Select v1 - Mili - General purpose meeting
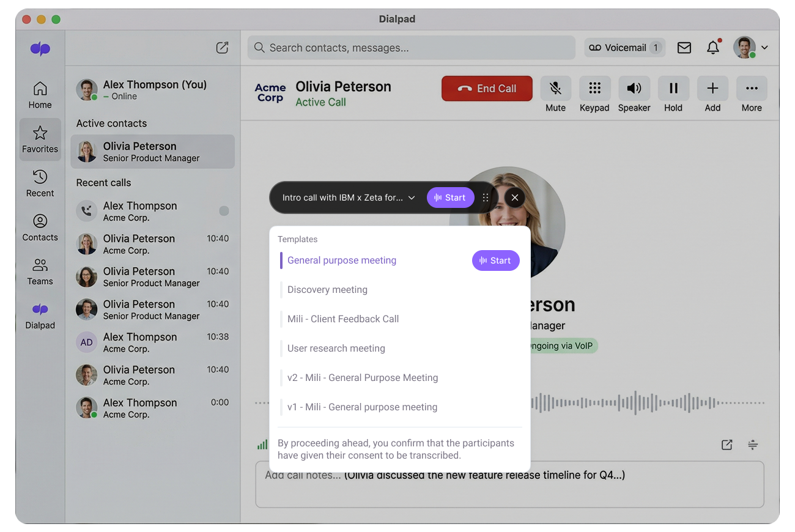 pos(362,407)
